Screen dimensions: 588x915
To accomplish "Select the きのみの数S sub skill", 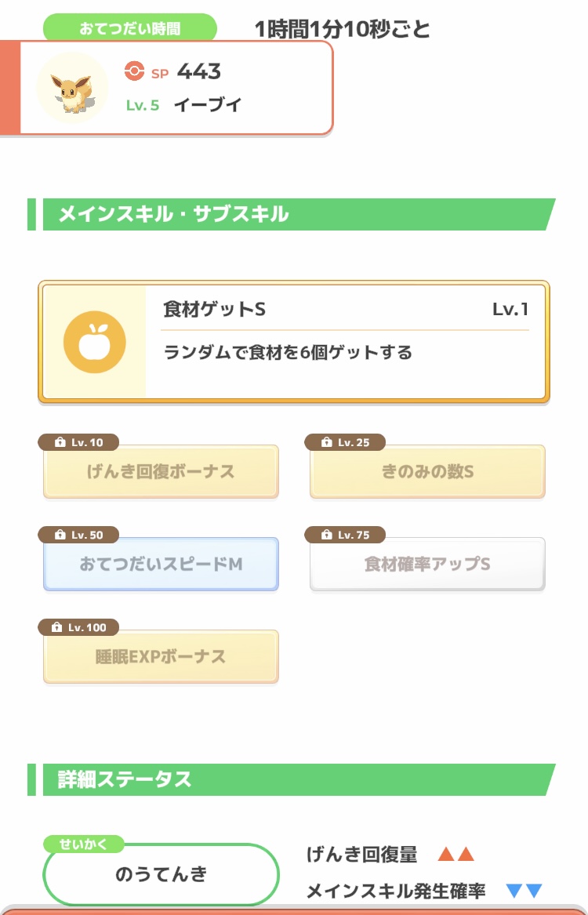I will (x=427, y=473).
